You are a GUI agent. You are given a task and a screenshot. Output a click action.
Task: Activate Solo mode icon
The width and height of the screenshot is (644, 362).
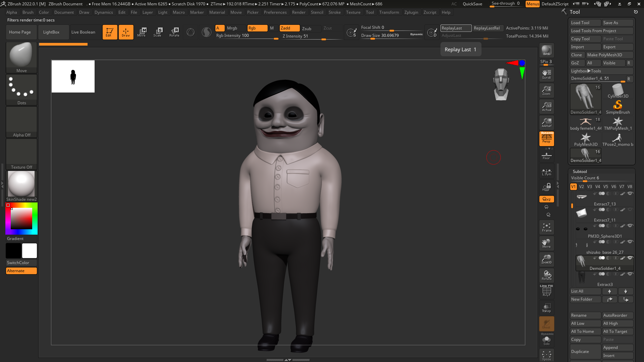point(546,340)
